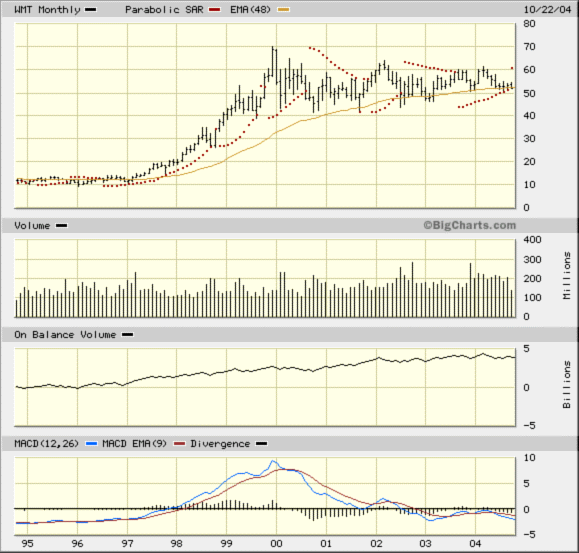
Task: Click the 400 volume axis label
Action: 532,240
